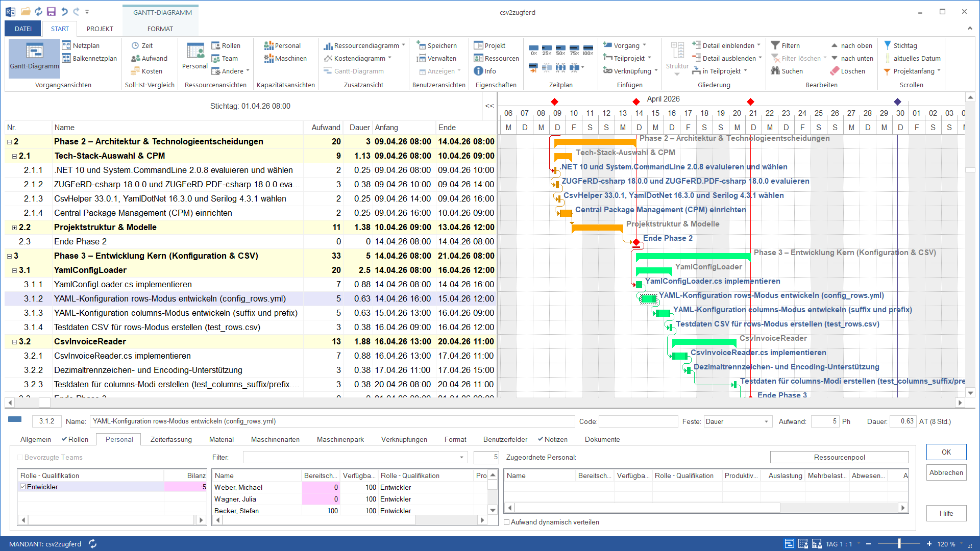This screenshot has width=980, height=551.
Task: Collapse Phase 3 row
Action: (9, 256)
